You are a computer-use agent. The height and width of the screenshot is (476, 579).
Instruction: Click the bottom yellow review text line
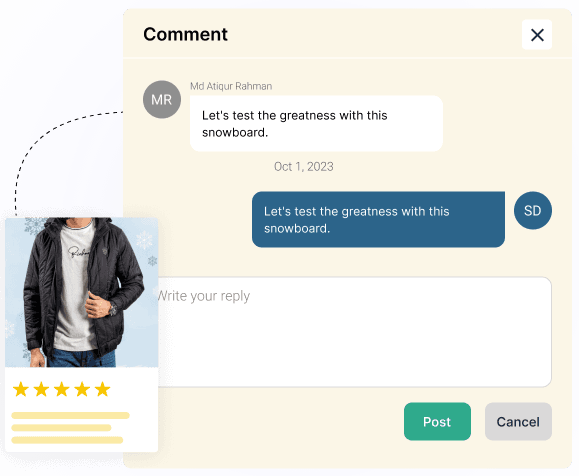tap(67, 440)
